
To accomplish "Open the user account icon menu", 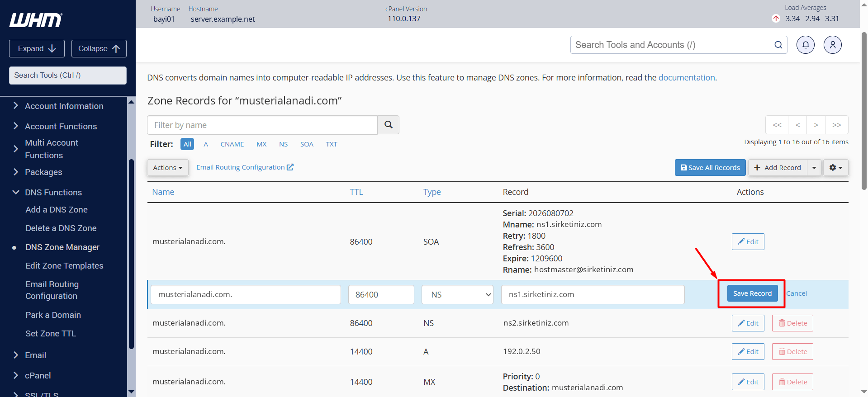I will [x=832, y=45].
